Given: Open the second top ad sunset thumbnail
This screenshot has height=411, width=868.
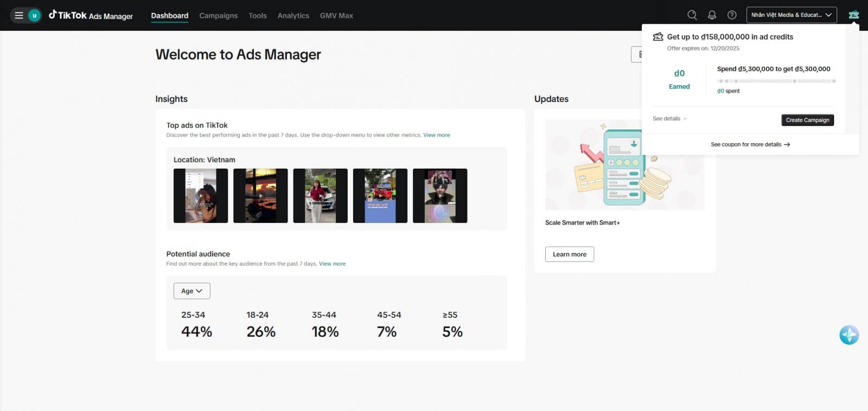Looking at the screenshot, I should 260,196.
